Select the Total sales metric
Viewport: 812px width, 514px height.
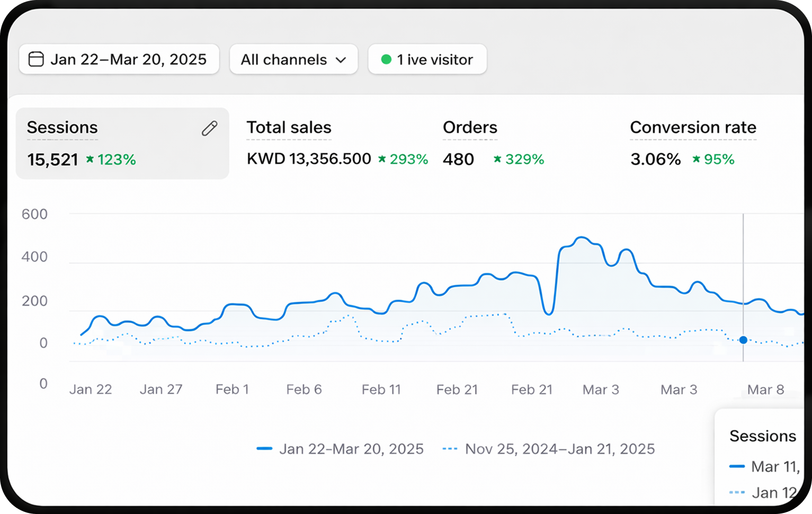point(289,128)
